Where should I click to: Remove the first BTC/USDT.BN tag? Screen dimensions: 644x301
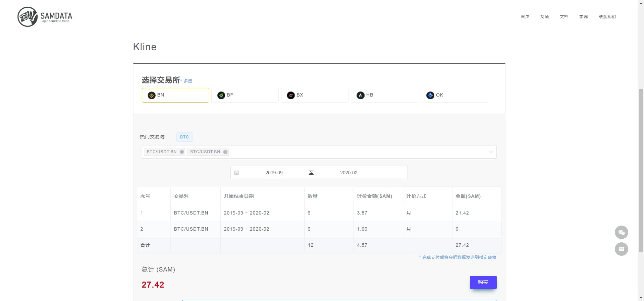[x=182, y=152]
